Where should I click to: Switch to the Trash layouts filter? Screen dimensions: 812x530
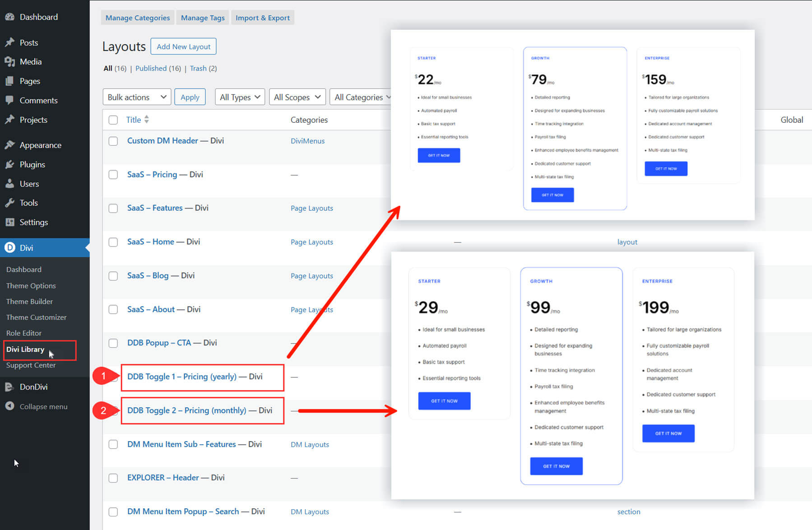[x=198, y=68]
